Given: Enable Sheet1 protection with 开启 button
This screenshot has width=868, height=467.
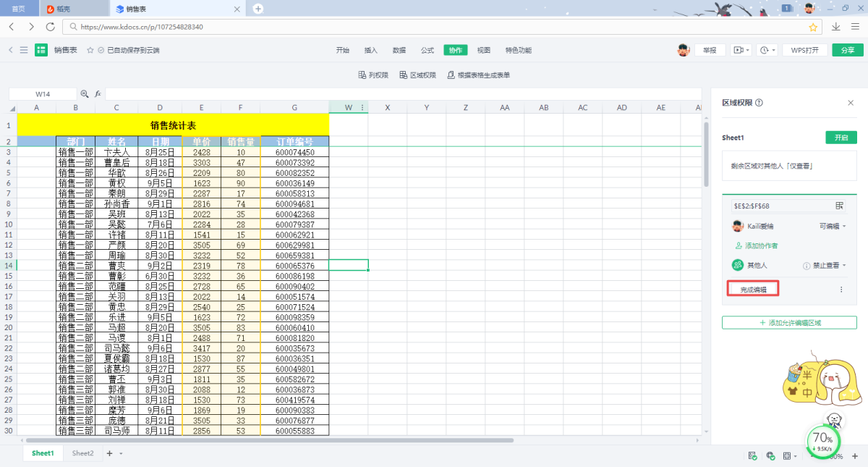Looking at the screenshot, I should coord(841,138).
